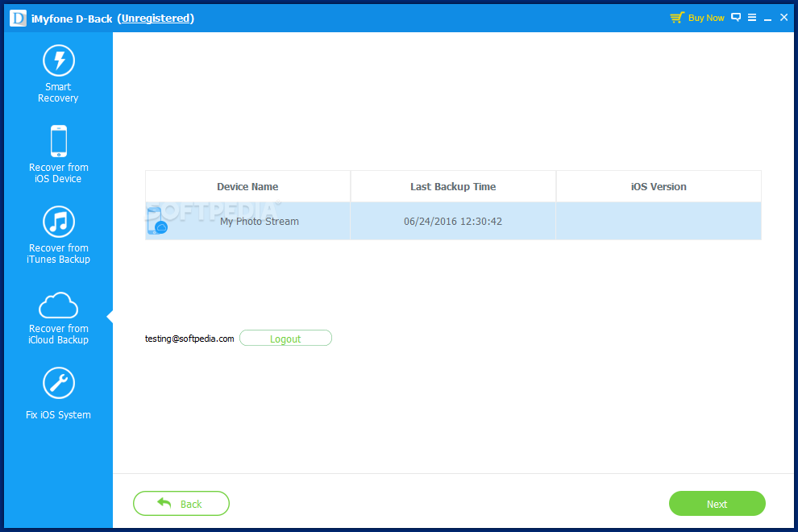Click the Recover from iCloud Backup cloud icon
The height and width of the screenshot is (532, 798).
click(x=59, y=305)
